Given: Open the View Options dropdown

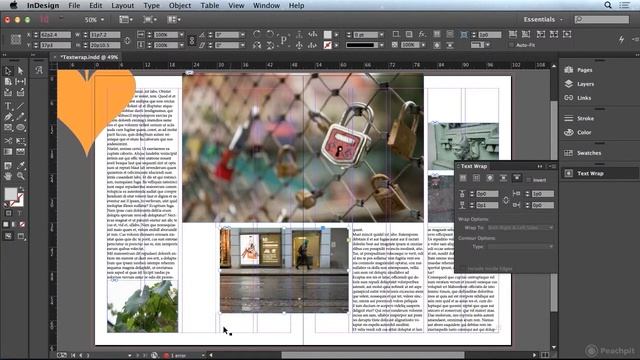Looking at the screenshot, I should pyautogui.click(x=126, y=20).
